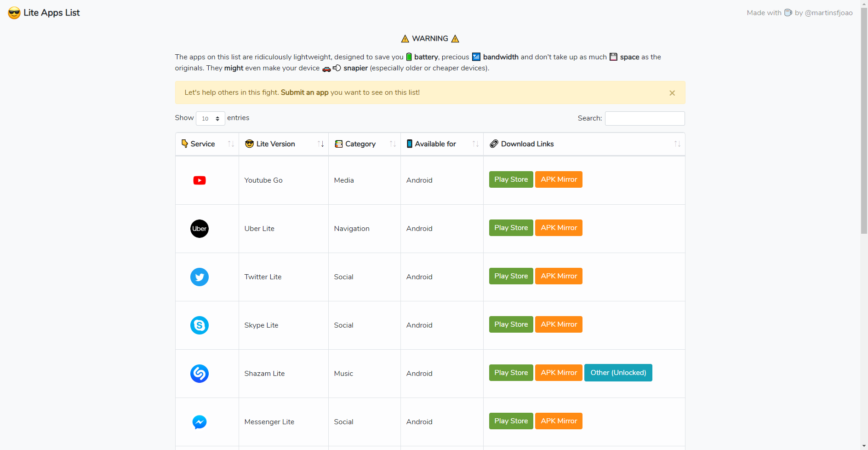
Task: Click the Lite Apps List title
Action: tap(51, 13)
